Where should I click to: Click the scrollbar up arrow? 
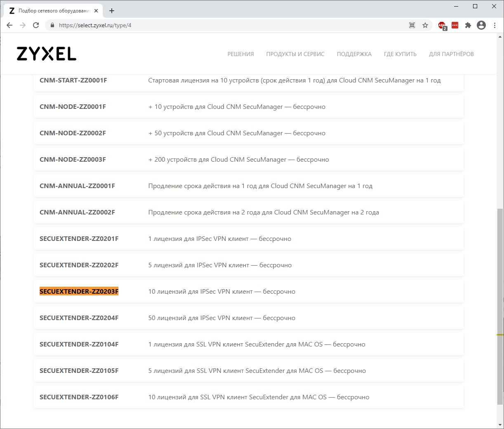point(500,37)
